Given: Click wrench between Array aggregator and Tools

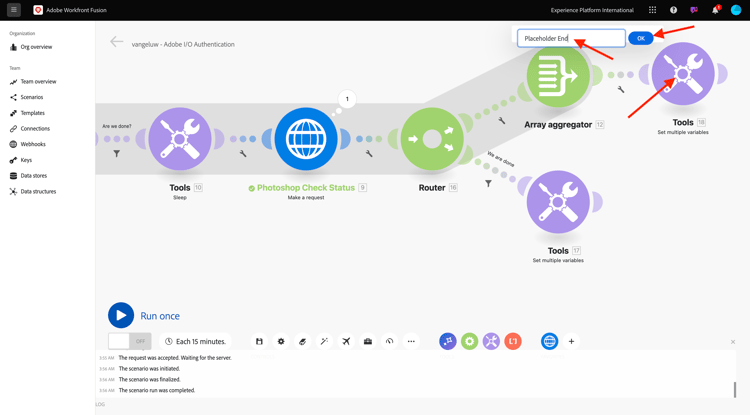Looking at the screenshot, I should pyautogui.click(x=621, y=89).
